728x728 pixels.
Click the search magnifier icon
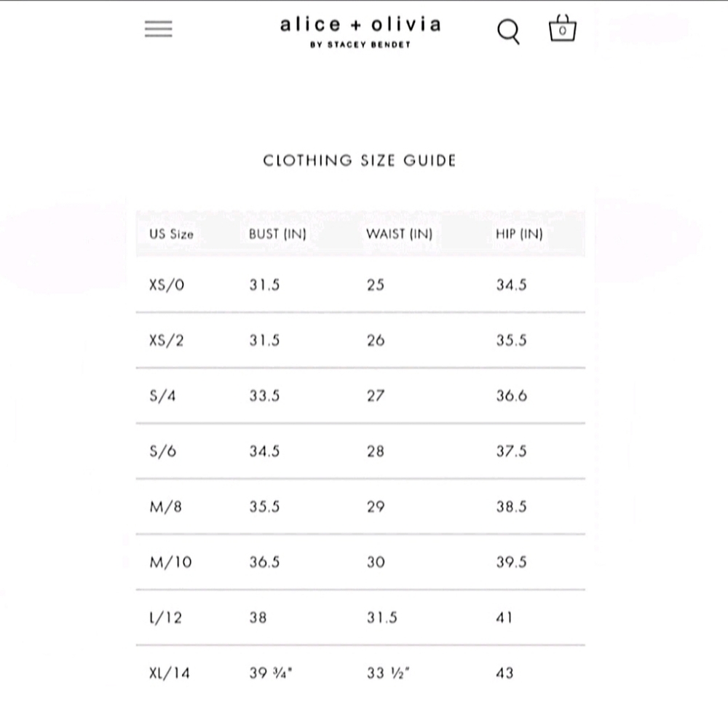click(508, 31)
